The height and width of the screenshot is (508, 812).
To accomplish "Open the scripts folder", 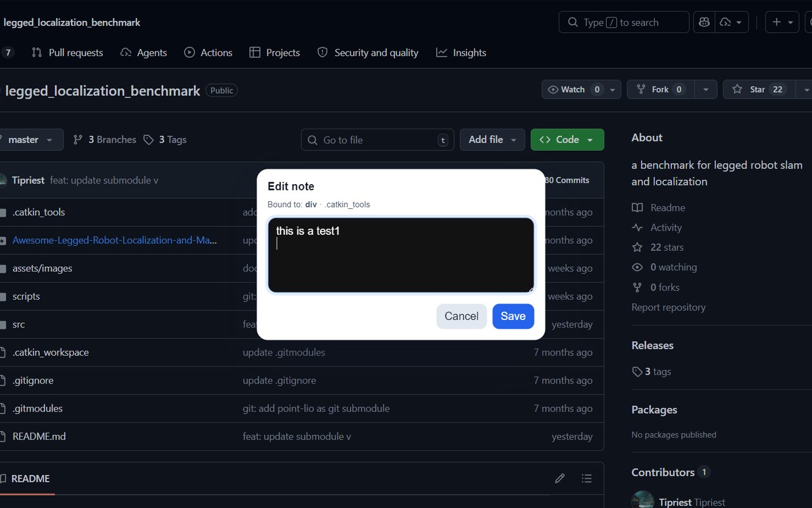I will click(x=26, y=297).
